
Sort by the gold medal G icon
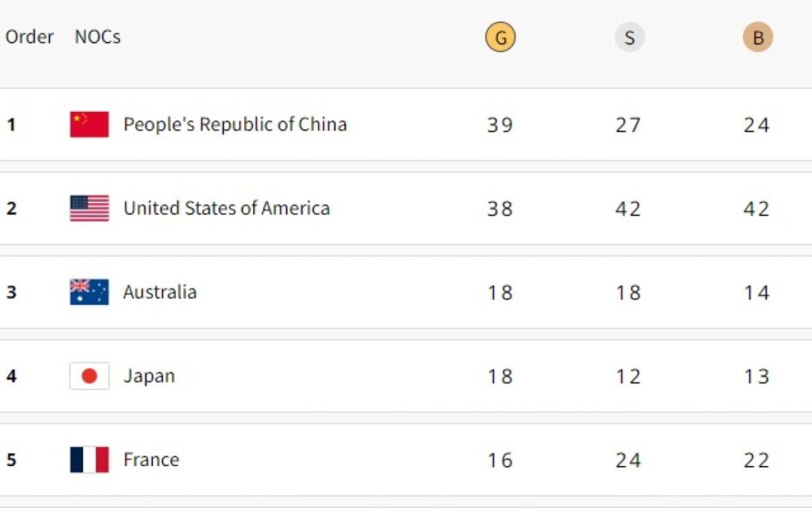click(x=500, y=37)
